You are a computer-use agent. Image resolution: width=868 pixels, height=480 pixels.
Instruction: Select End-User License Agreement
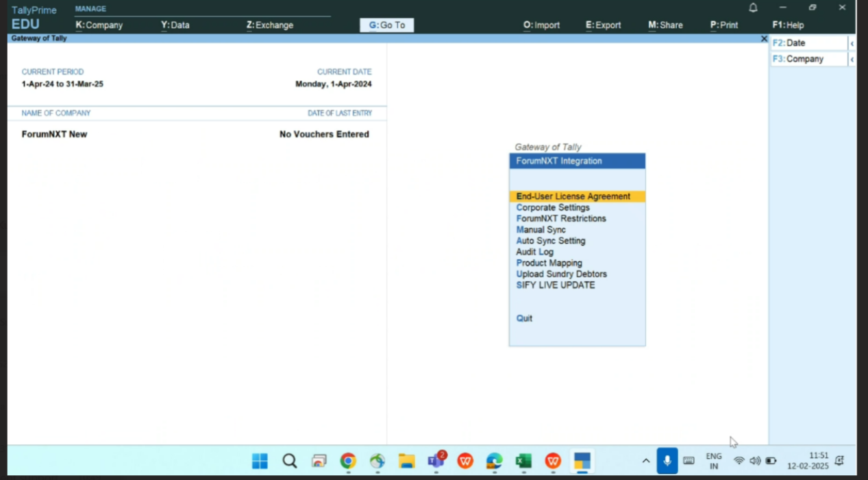point(577,197)
